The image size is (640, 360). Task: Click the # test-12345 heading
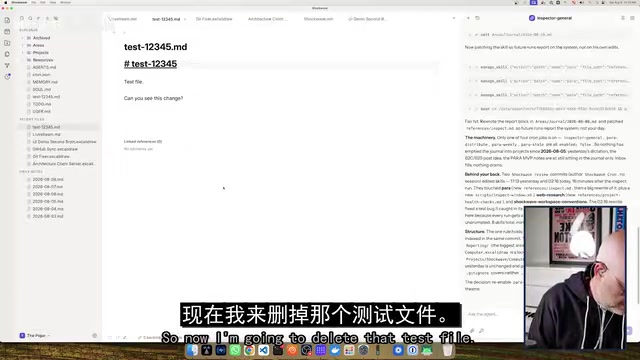coord(150,64)
